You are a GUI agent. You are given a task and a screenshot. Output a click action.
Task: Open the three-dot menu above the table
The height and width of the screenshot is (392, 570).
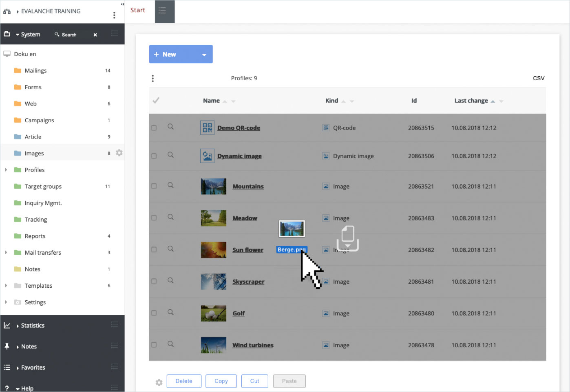point(153,78)
